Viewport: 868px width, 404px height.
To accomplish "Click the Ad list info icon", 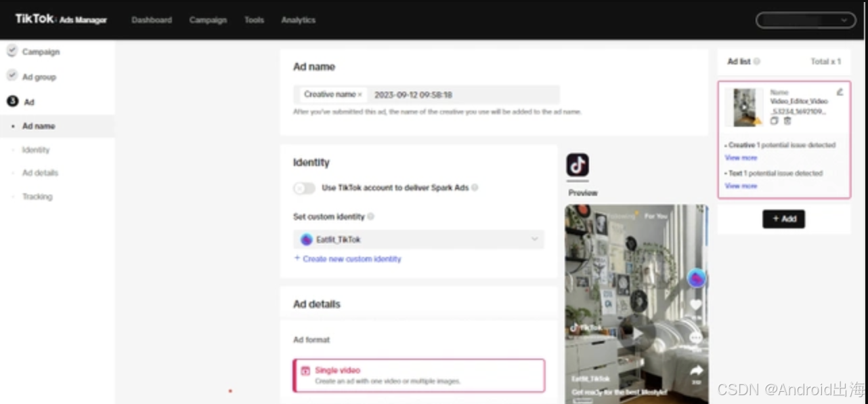I will 756,61.
